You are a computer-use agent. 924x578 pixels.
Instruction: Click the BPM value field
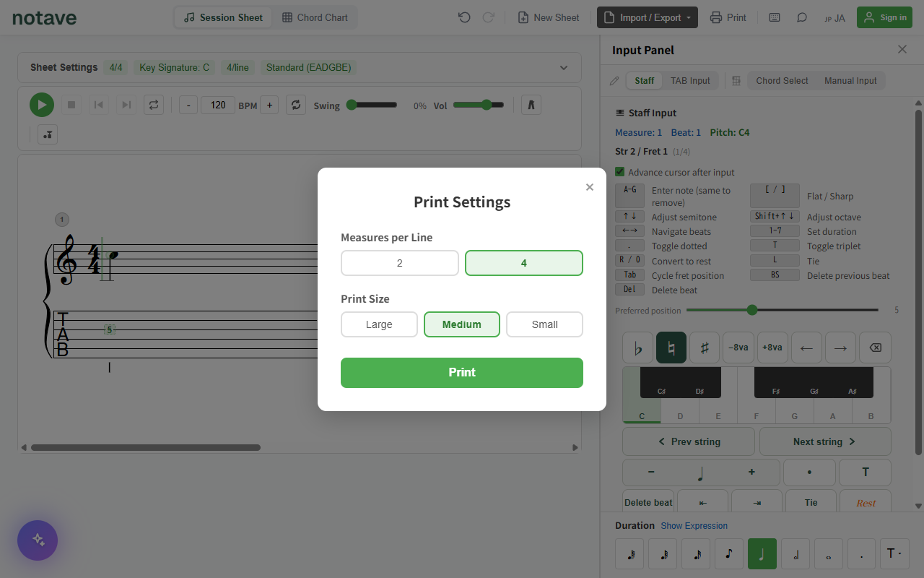(x=218, y=105)
